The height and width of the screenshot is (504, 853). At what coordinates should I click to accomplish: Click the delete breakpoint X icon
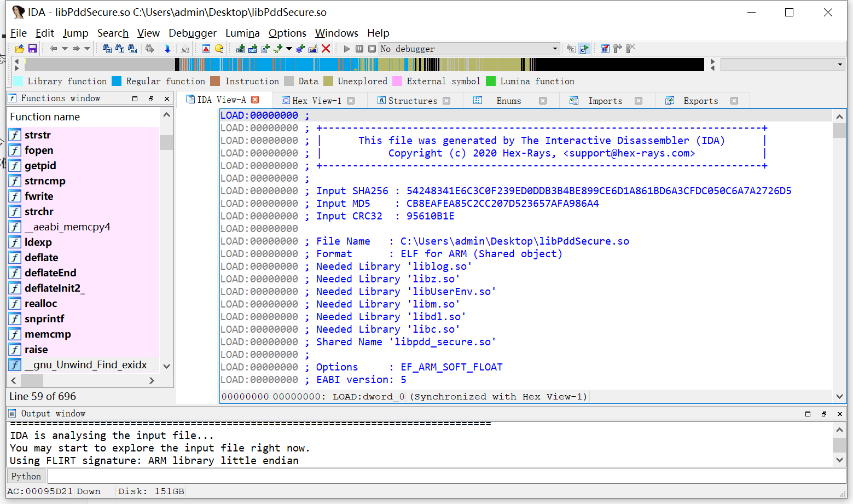click(x=630, y=49)
